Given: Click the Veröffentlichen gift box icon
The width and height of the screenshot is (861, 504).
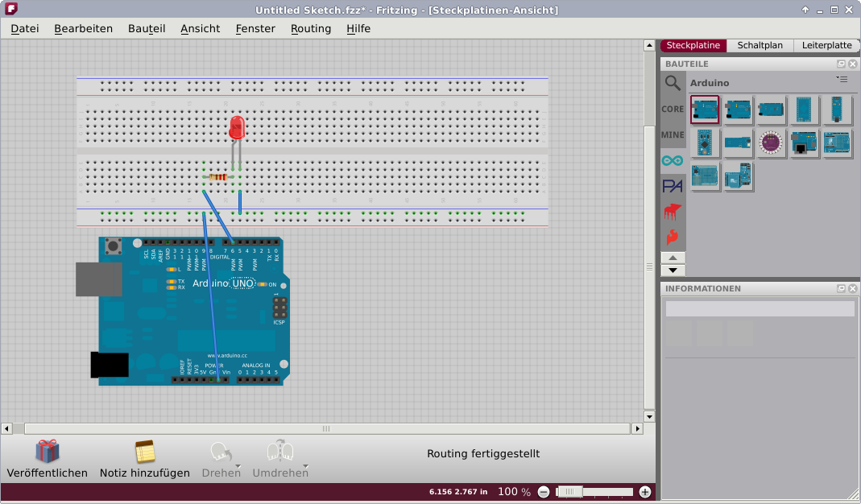Looking at the screenshot, I should (x=47, y=452).
